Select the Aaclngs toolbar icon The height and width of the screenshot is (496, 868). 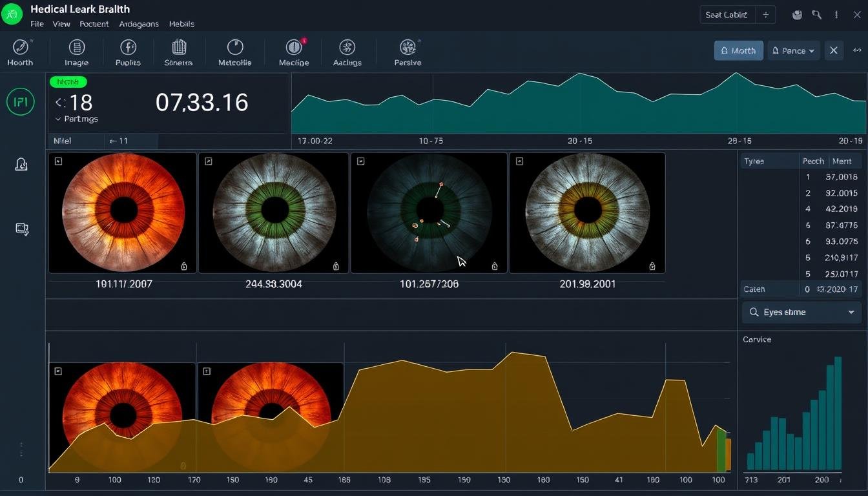pyautogui.click(x=347, y=53)
